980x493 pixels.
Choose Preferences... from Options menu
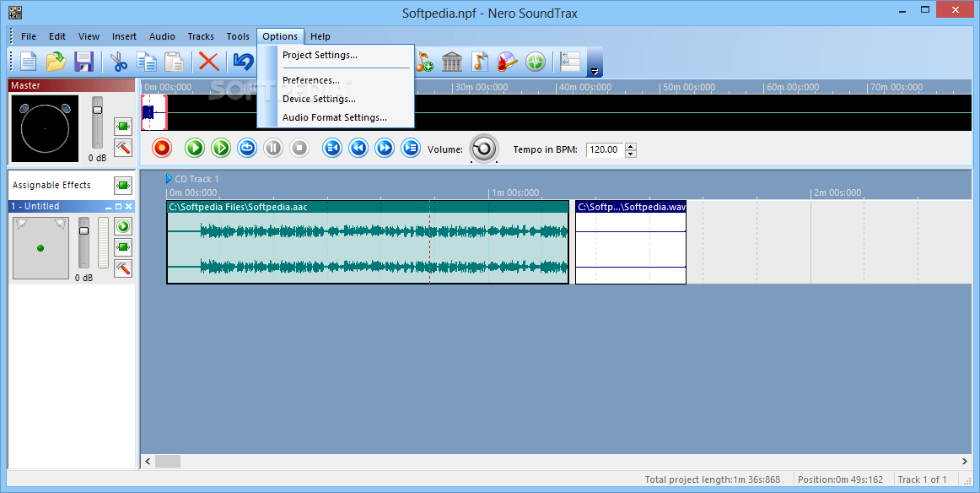pyautogui.click(x=337, y=80)
